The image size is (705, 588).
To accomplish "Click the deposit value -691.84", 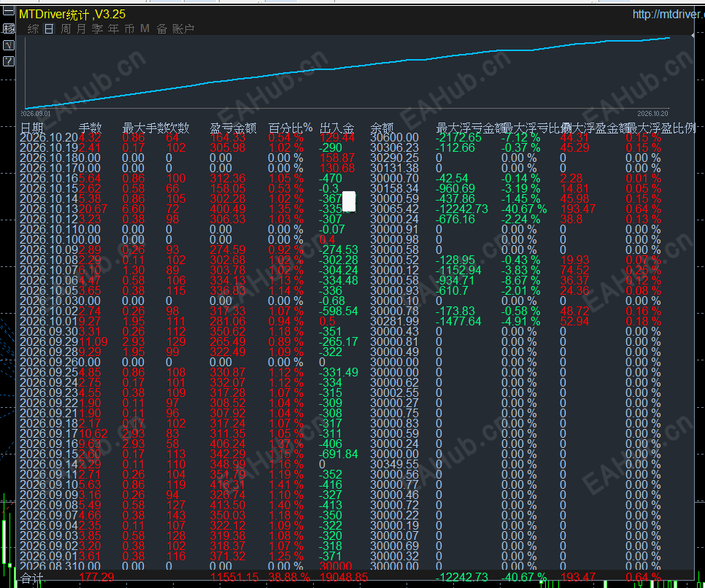I will point(339,454).
